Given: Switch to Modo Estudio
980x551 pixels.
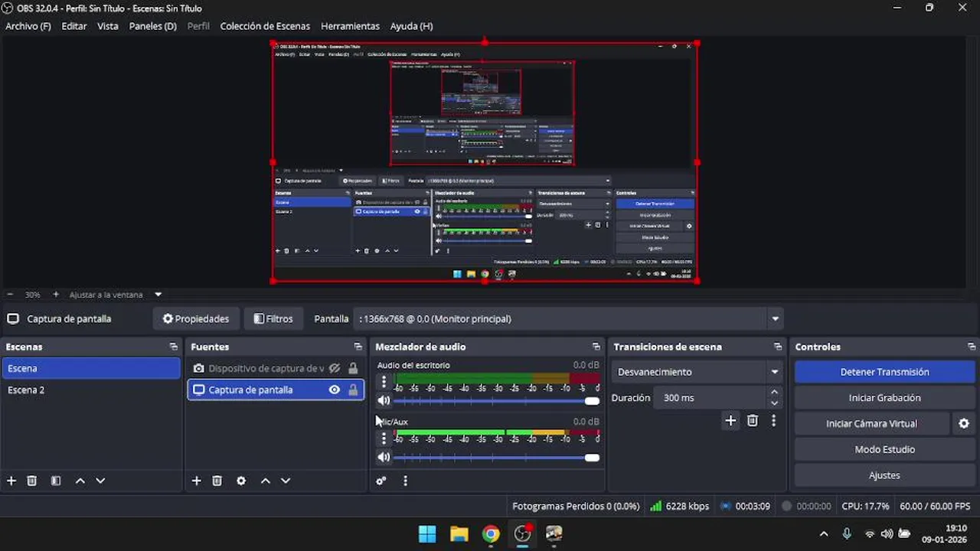Looking at the screenshot, I should (x=884, y=449).
